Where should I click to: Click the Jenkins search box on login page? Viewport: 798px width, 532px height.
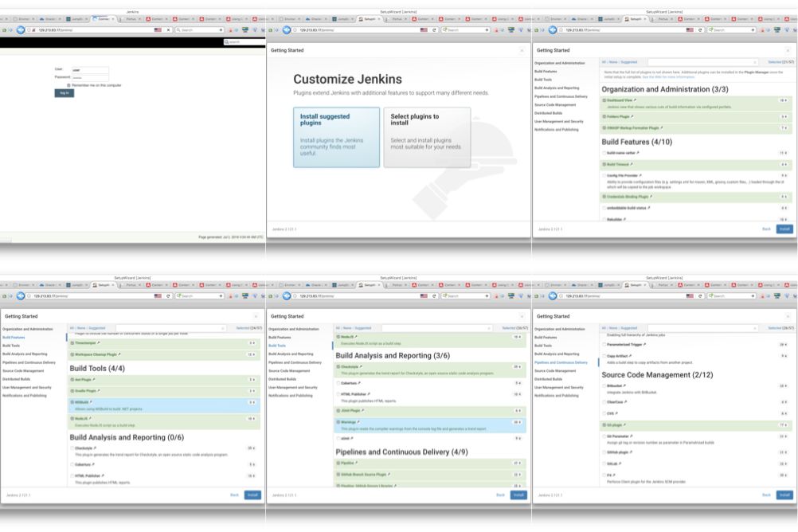(x=244, y=42)
